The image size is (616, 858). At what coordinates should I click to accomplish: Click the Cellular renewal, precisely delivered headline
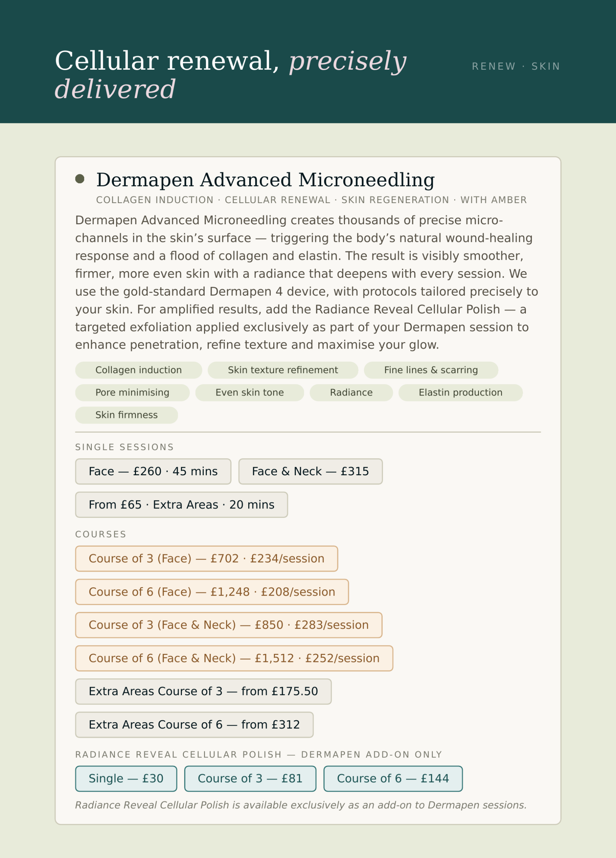pyautogui.click(x=231, y=75)
